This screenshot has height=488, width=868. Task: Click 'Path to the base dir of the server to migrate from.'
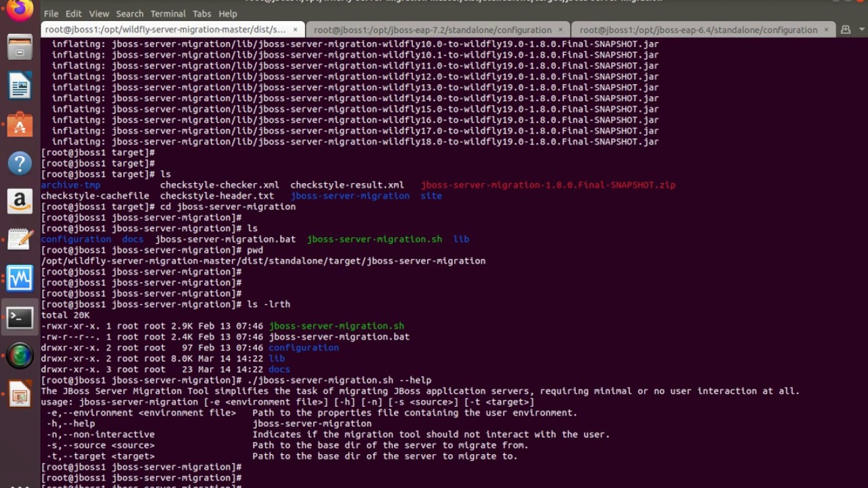(x=391, y=445)
